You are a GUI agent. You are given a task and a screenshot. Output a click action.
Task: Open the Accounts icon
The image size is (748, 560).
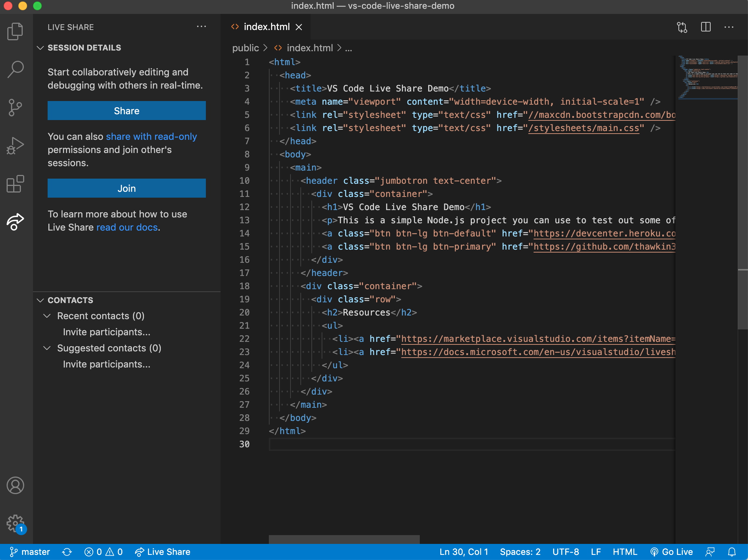pos(15,485)
